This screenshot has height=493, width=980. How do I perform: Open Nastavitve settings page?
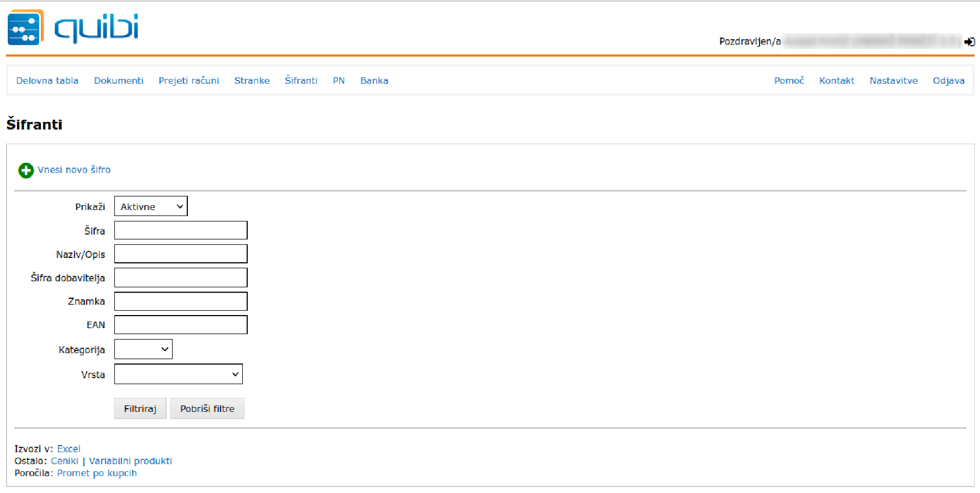(893, 81)
